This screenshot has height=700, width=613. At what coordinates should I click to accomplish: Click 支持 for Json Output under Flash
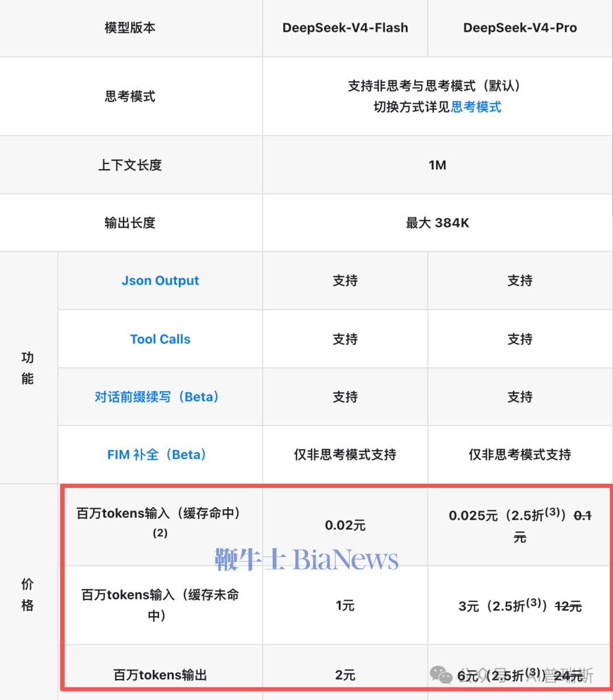pos(345,281)
